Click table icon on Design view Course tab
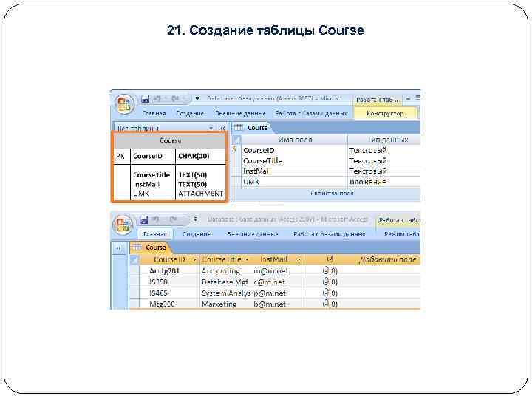The height and width of the screenshot is (399, 532). pyautogui.click(x=239, y=128)
